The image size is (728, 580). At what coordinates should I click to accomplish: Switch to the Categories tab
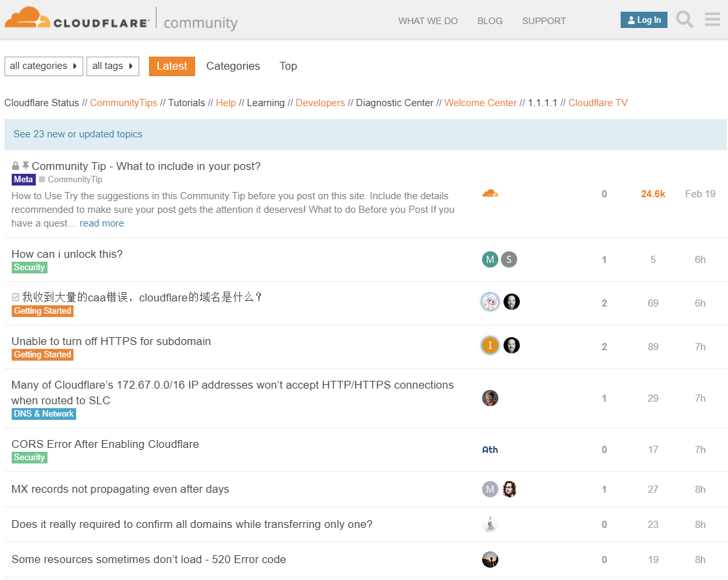233,66
